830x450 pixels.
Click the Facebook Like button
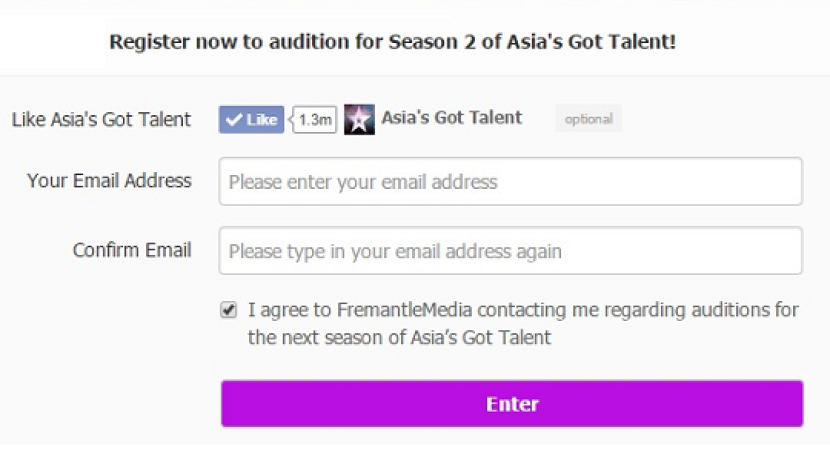click(252, 120)
